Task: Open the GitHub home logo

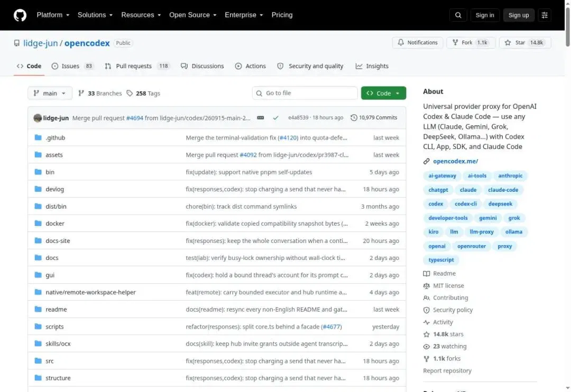Action: coord(20,15)
